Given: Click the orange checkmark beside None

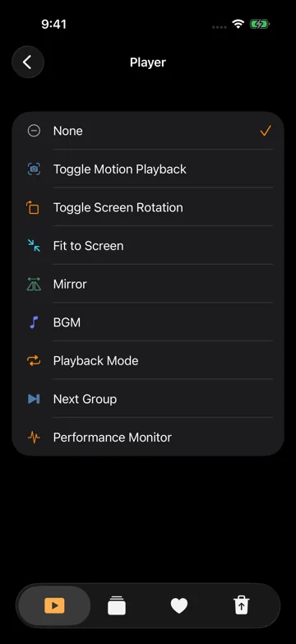Looking at the screenshot, I should 266,131.
